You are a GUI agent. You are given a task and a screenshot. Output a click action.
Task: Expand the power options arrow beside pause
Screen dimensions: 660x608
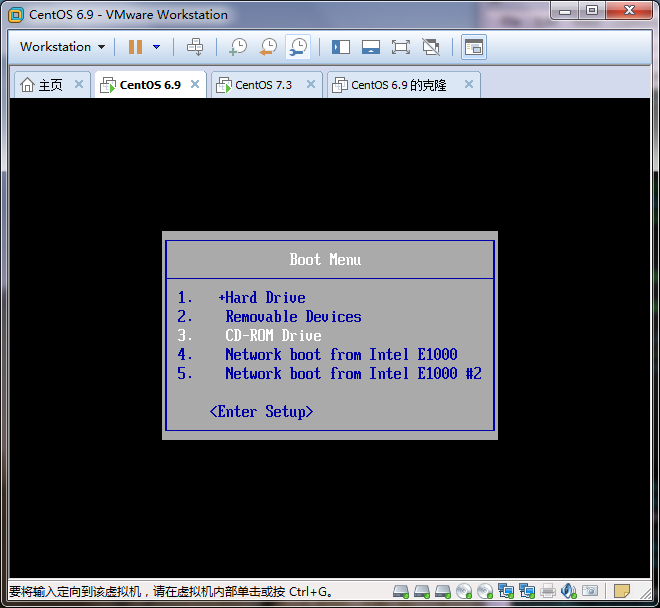click(157, 47)
